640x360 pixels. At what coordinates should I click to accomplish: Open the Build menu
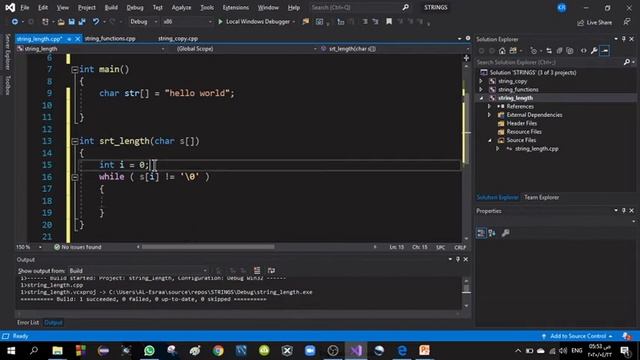pyautogui.click(x=111, y=7)
